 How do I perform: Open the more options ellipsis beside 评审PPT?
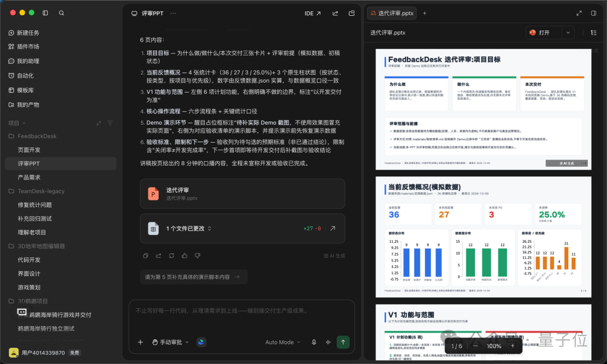point(173,13)
